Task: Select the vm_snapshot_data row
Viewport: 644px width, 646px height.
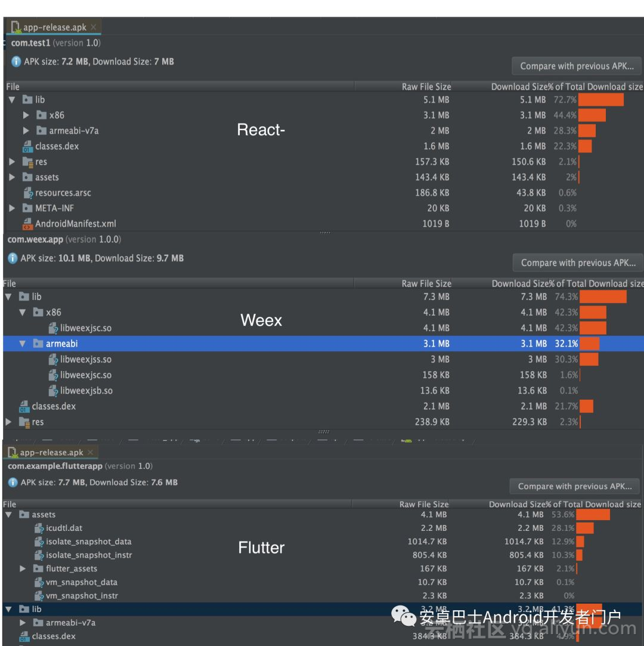Action: pos(322,582)
